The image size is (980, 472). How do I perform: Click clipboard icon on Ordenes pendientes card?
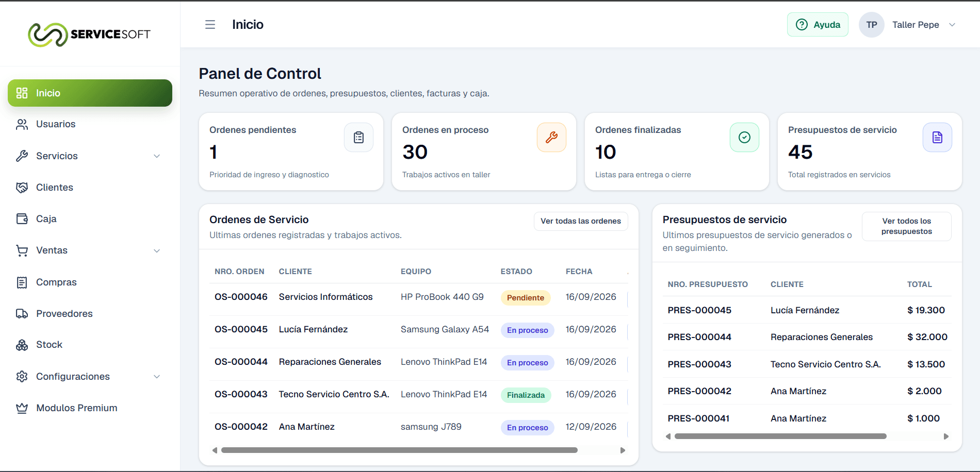[x=358, y=138]
